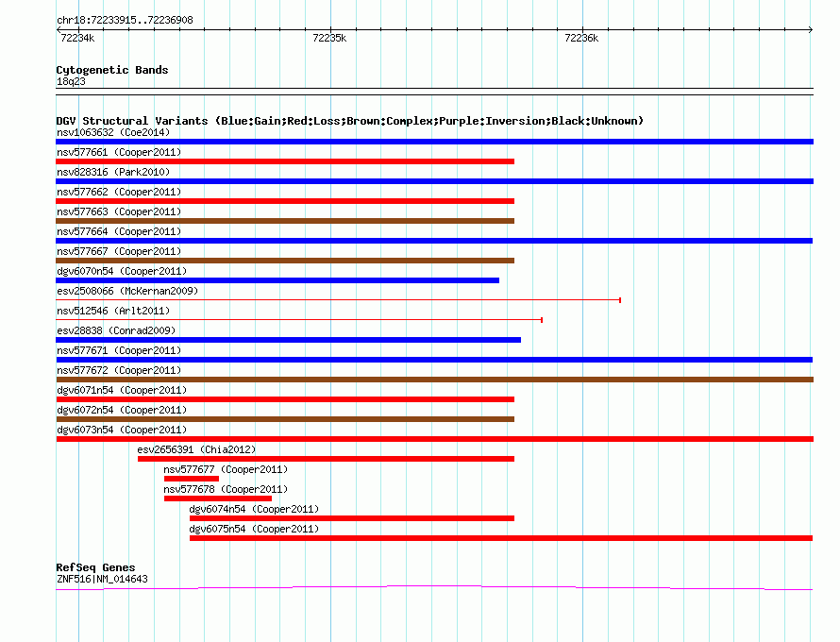This screenshot has height=642, width=840.
Task: Select the dgv6073n54 (Cooper2011) red bar
Action: point(434,439)
